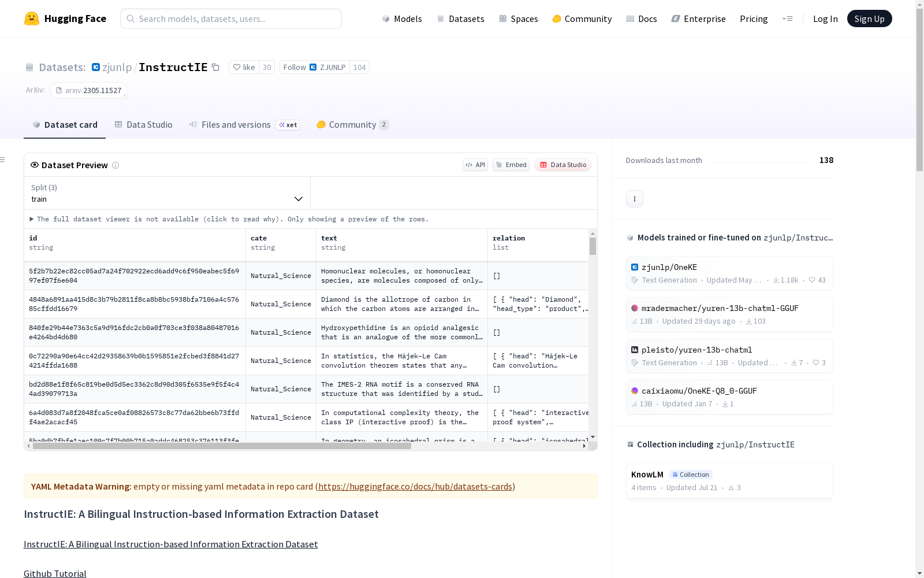Viewport: 924px width, 578px height.
Task: Open Enterprise in the top navigation
Action: point(698,18)
